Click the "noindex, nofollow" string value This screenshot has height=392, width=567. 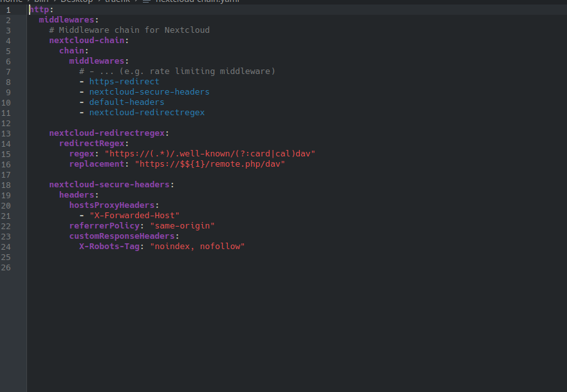coord(198,247)
